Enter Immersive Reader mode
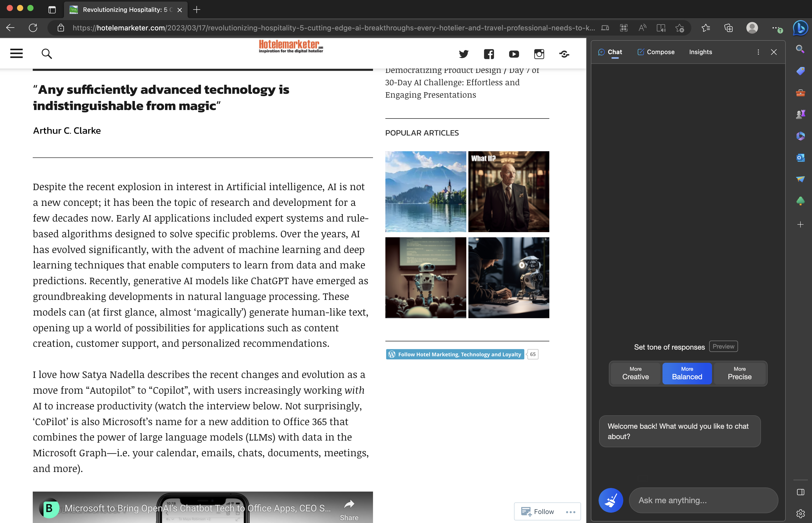Screen dimensions: 812x523 [x=661, y=28]
